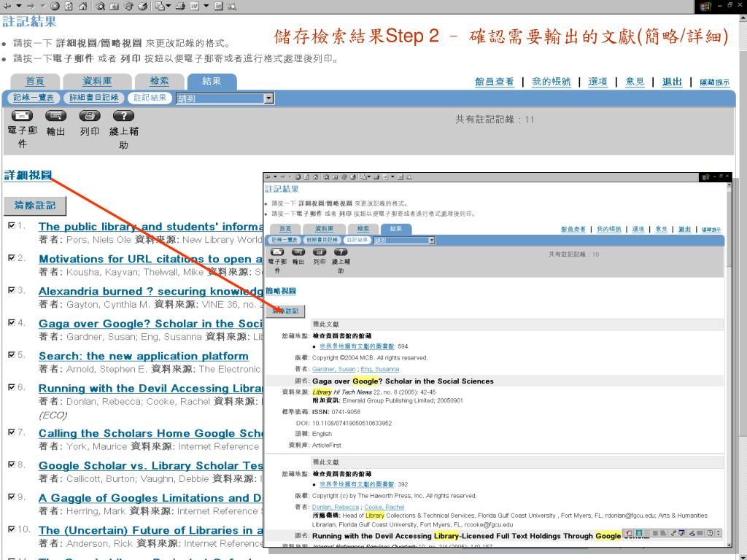Screen dimensions: 747x560
Task: Click the Home icon in the inset window's browser toolbar
Action: pyautogui.click(x=315, y=177)
